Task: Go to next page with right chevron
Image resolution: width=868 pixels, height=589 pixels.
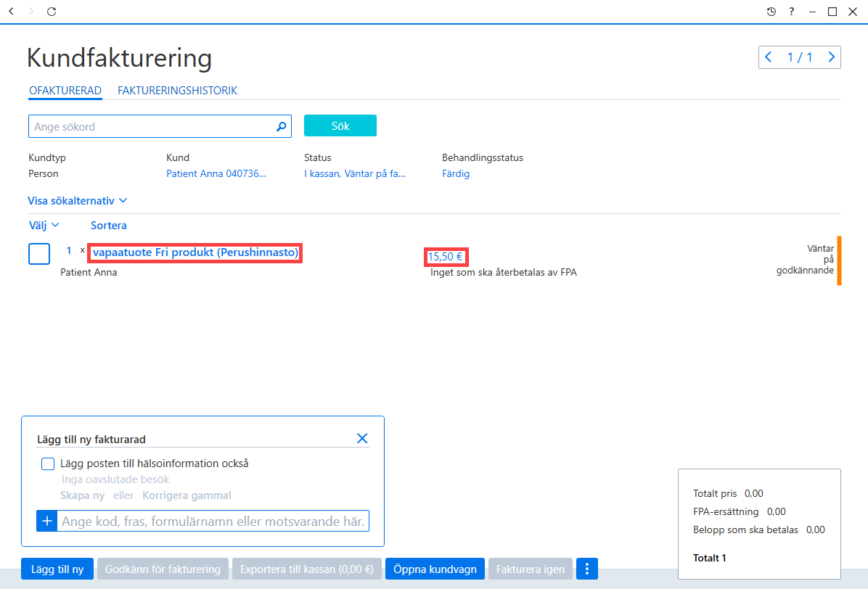Action: tap(831, 57)
